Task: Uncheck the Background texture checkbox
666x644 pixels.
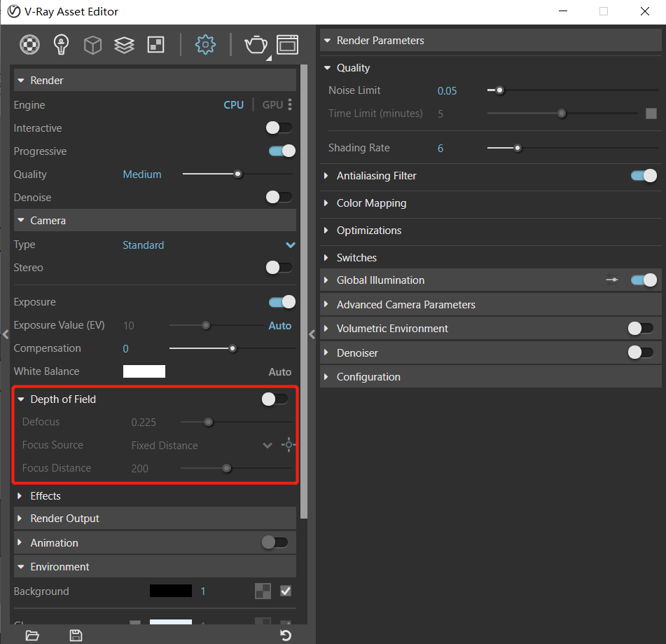Action: coord(286,591)
